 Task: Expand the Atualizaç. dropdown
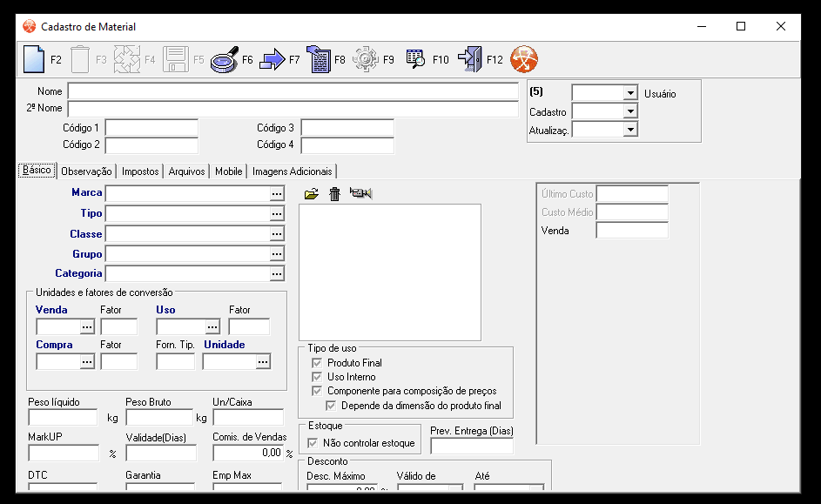(628, 129)
